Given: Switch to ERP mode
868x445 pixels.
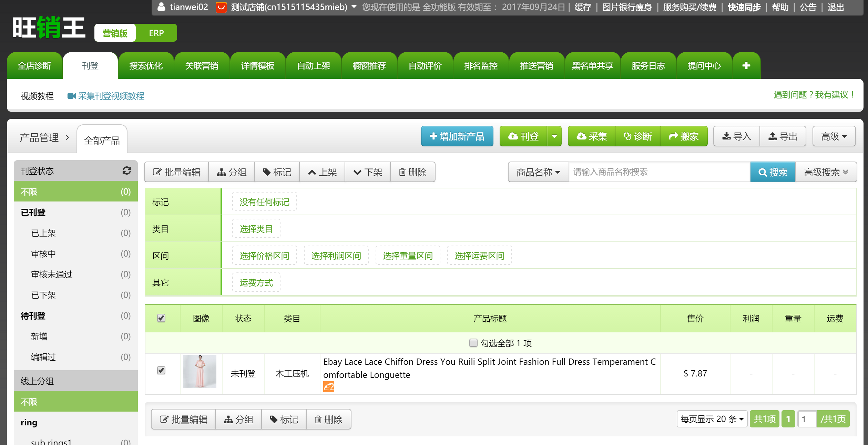Looking at the screenshot, I should click(156, 33).
